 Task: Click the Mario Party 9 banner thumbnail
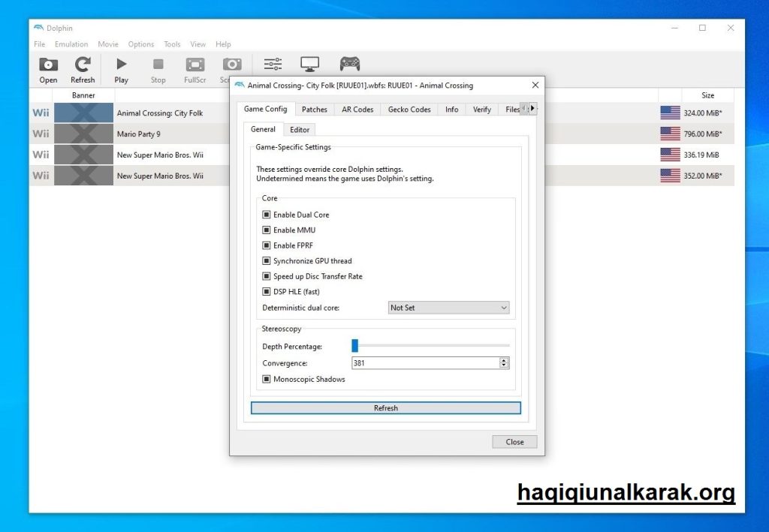(x=83, y=134)
